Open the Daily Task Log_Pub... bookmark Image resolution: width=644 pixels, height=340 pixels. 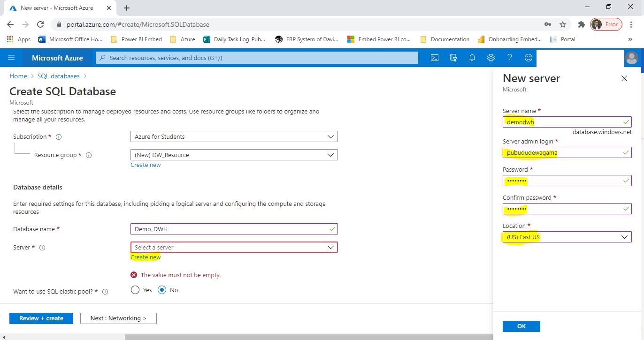click(234, 39)
